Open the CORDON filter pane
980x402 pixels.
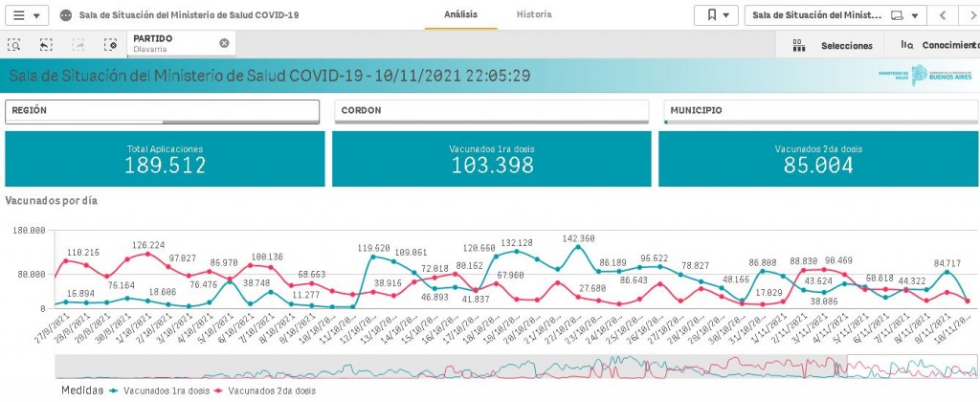pyautogui.click(x=491, y=112)
